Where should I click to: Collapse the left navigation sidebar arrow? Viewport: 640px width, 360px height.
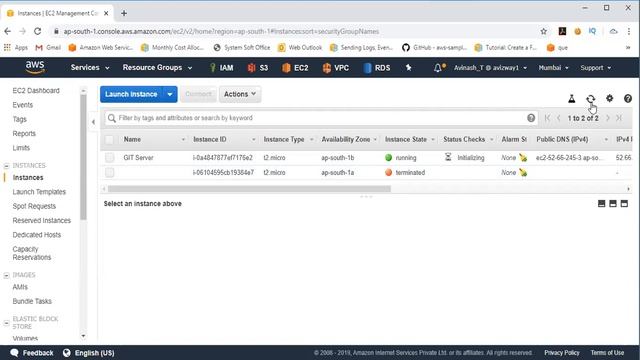(x=93, y=122)
